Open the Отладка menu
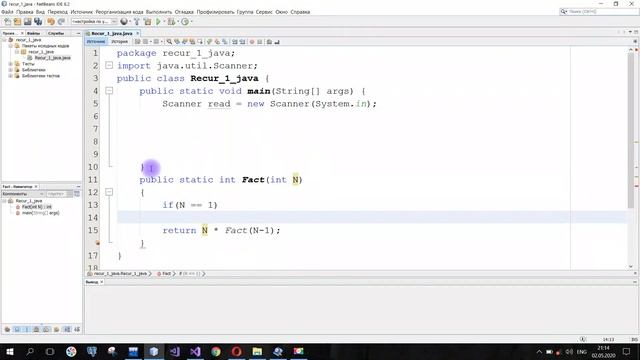This screenshot has width=640, height=360. click(x=184, y=12)
